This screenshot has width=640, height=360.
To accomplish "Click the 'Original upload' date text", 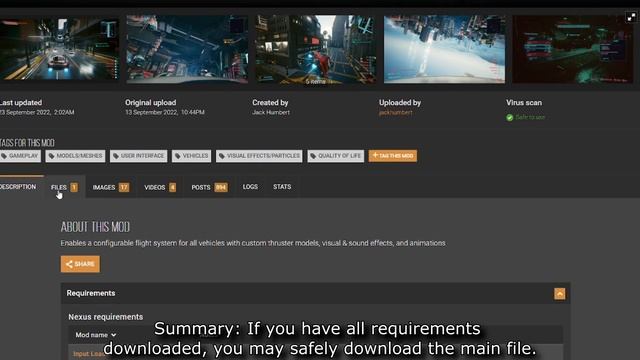I will (x=165, y=112).
